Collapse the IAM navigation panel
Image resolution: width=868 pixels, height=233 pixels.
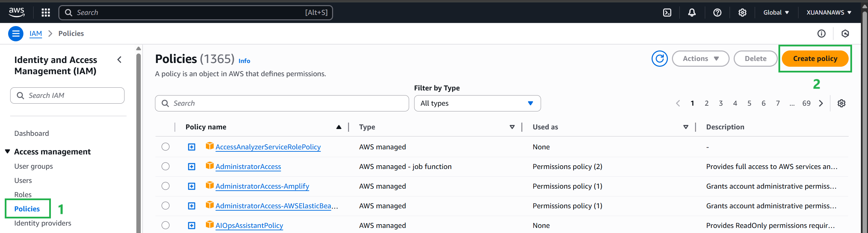[x=119, y=60]
